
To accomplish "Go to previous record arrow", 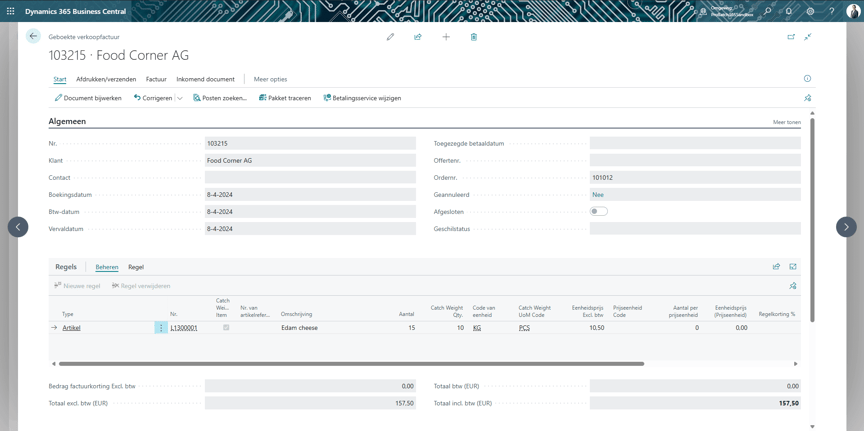I will pyautogui.click(x=18, y=227).
